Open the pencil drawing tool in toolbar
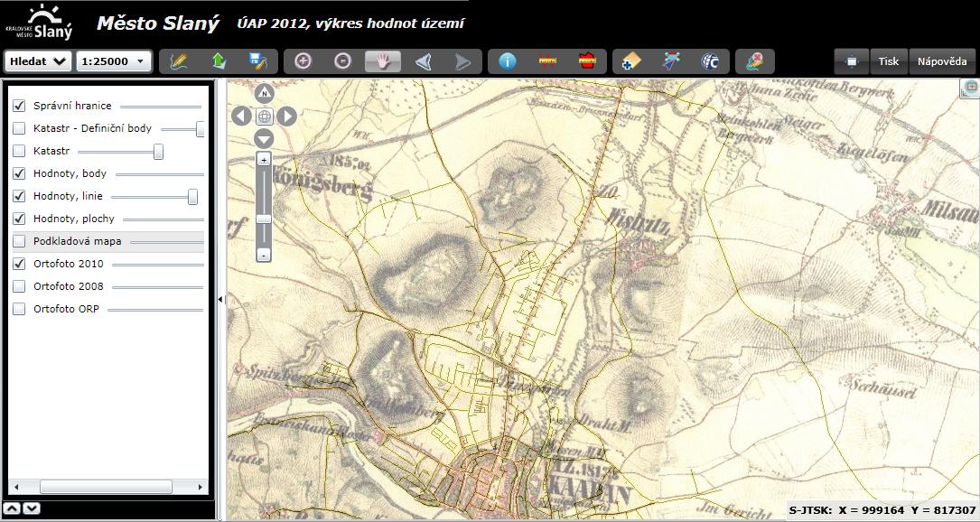Viewport: 980px width, 522px height. (178, 61)
